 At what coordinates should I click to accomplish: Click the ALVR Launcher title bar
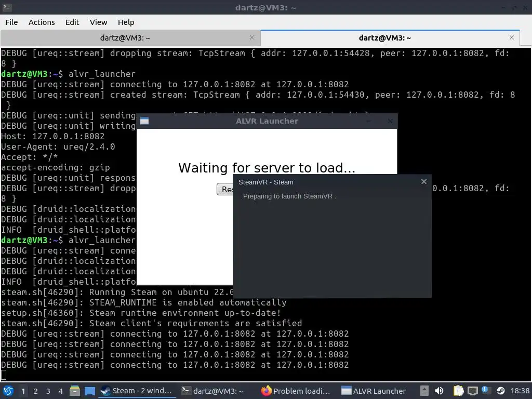coord(267,121)
